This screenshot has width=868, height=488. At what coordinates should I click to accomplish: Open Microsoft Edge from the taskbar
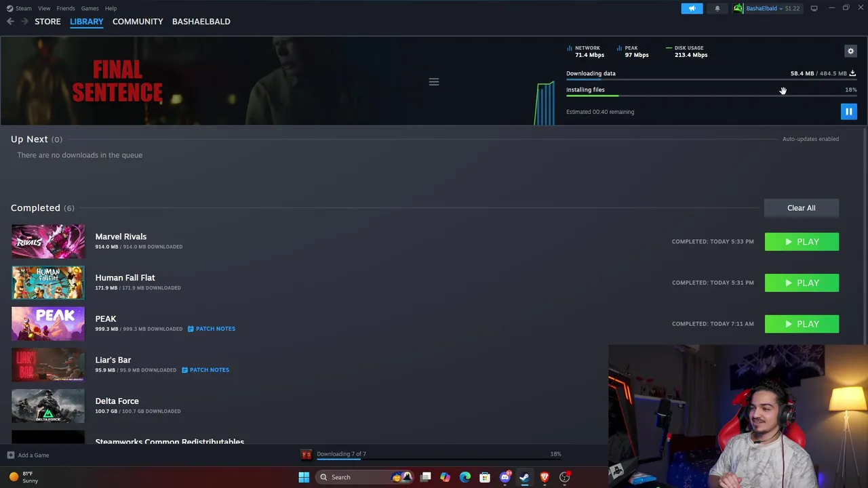point(465,477)
